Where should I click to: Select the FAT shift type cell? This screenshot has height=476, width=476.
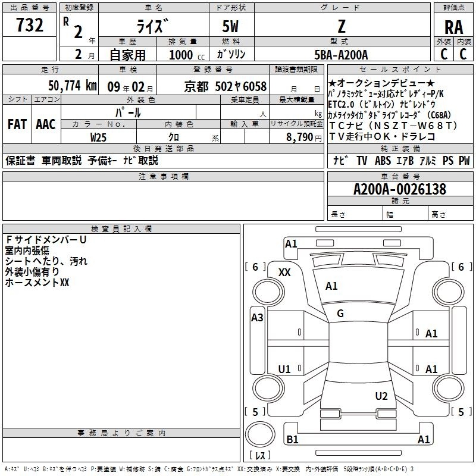pyautogui.click(x=17, y=124)
